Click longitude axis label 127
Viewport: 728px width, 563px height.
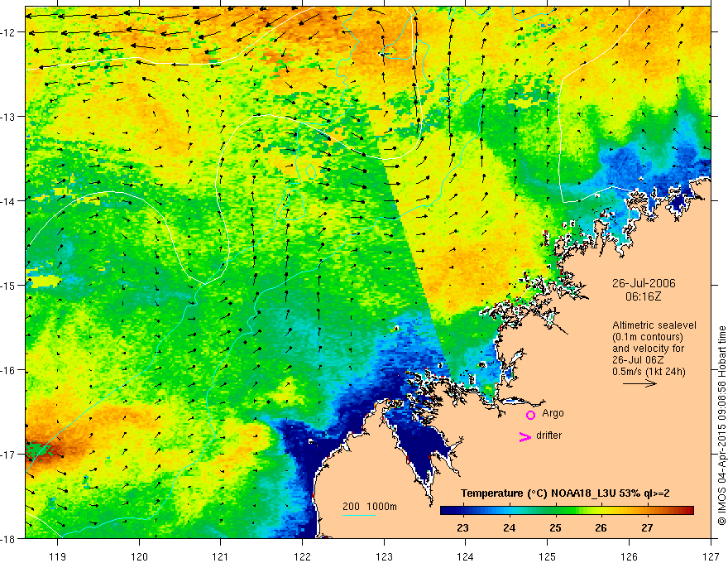tap(711, 556)
